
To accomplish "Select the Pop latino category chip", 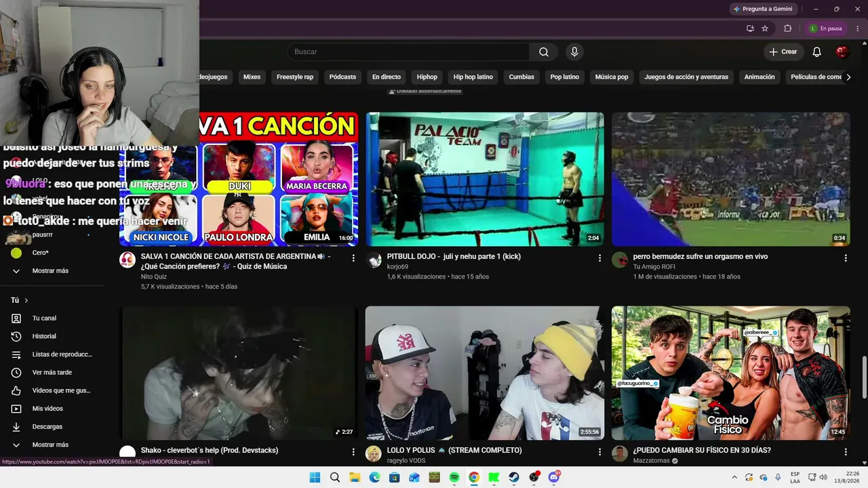I will (x=565, y=77).
